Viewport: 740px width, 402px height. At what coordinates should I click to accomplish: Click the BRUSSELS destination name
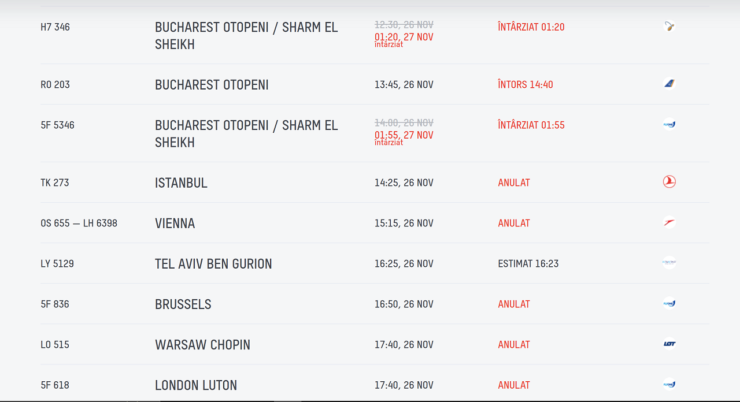(183, 304)
